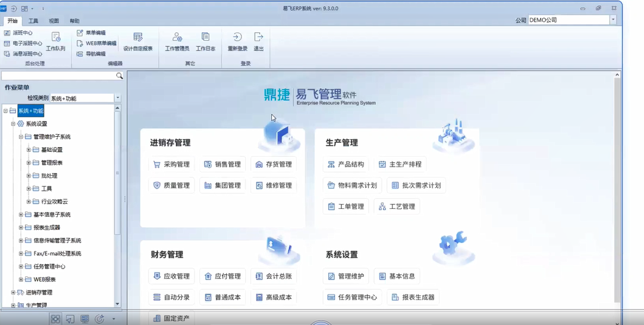Select Fax/E-mail处理系统 tree item
The height and width of the screenshot is (325, 644).
click(57, 253)
